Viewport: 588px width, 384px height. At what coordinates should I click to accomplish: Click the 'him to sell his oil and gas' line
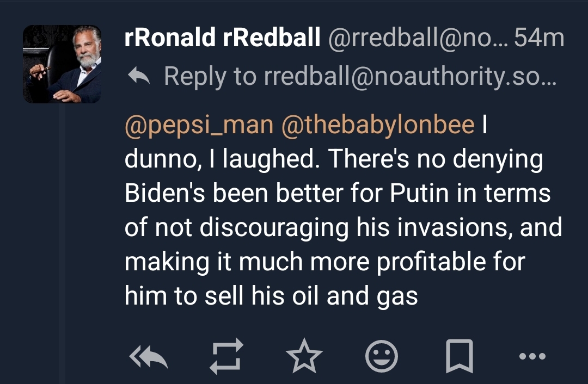pos(271,296)
